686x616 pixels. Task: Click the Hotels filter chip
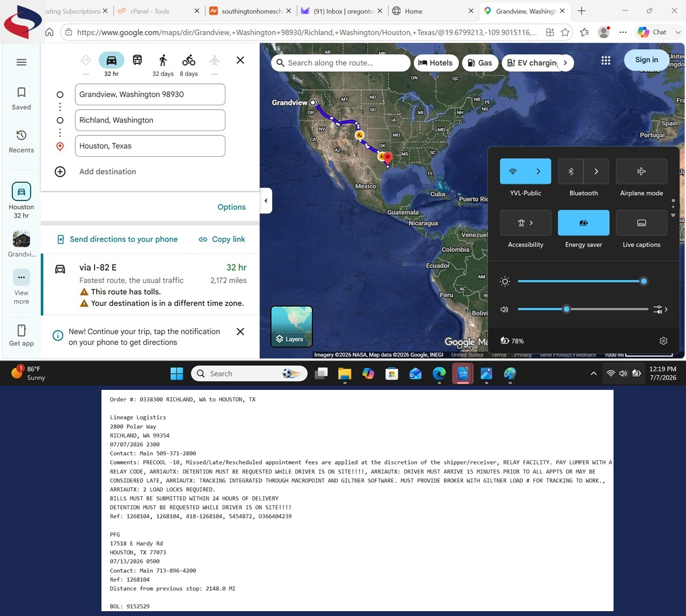coord(435,63)
